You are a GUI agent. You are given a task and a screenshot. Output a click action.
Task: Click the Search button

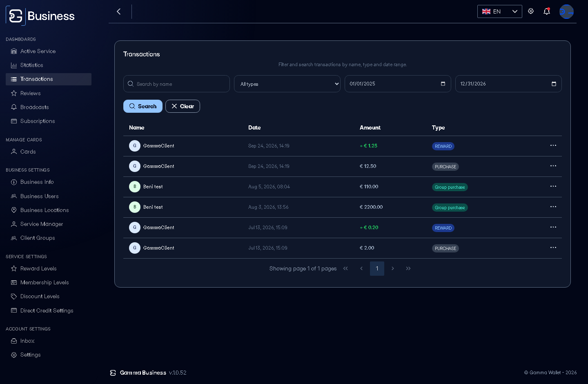click(x=143, y=106)
